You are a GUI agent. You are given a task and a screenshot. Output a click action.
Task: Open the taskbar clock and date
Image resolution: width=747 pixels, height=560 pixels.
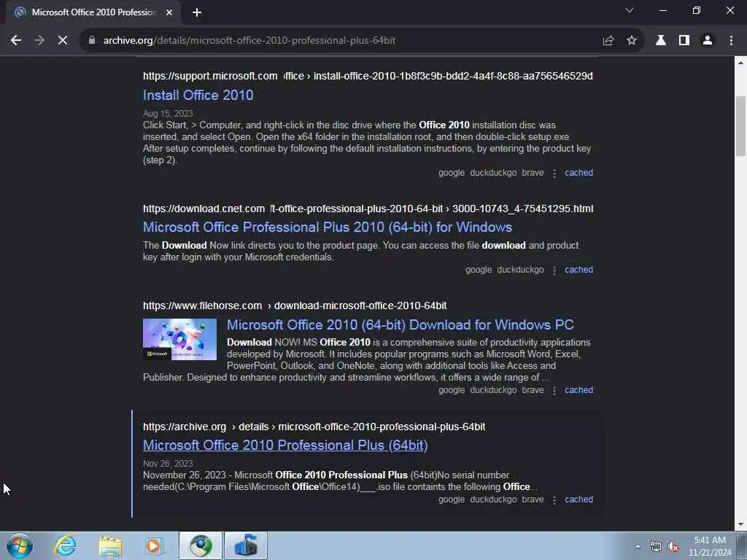710,546
